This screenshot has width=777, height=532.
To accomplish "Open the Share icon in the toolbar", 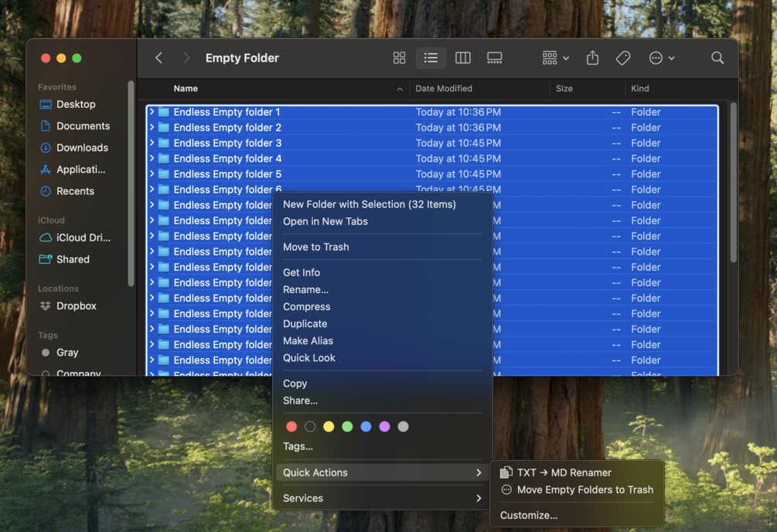I will [x=592, y=58].
